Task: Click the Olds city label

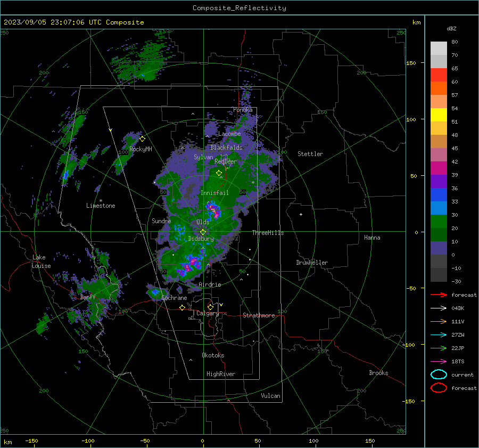Action: pyautogui.click(x=203, y=222)
